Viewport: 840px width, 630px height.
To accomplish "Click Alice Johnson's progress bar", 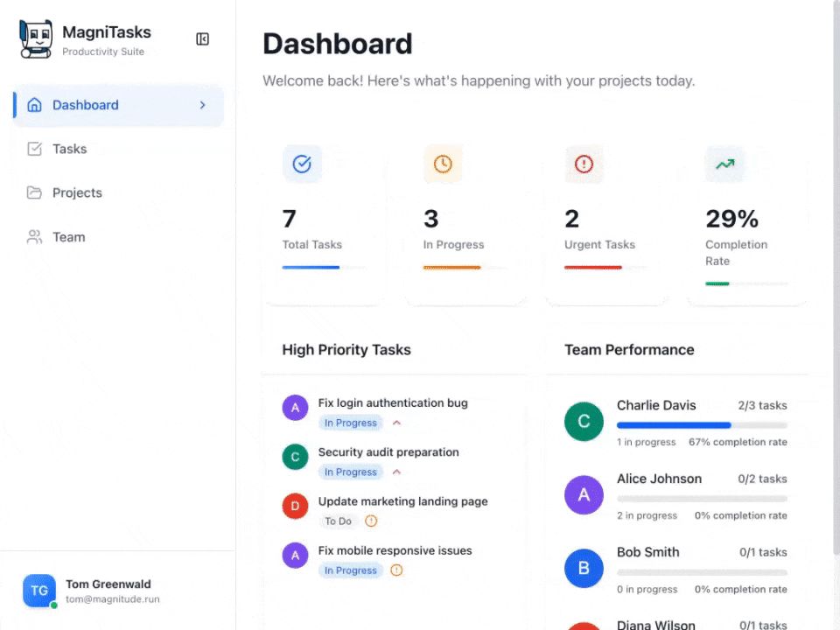I will [702, 499].
